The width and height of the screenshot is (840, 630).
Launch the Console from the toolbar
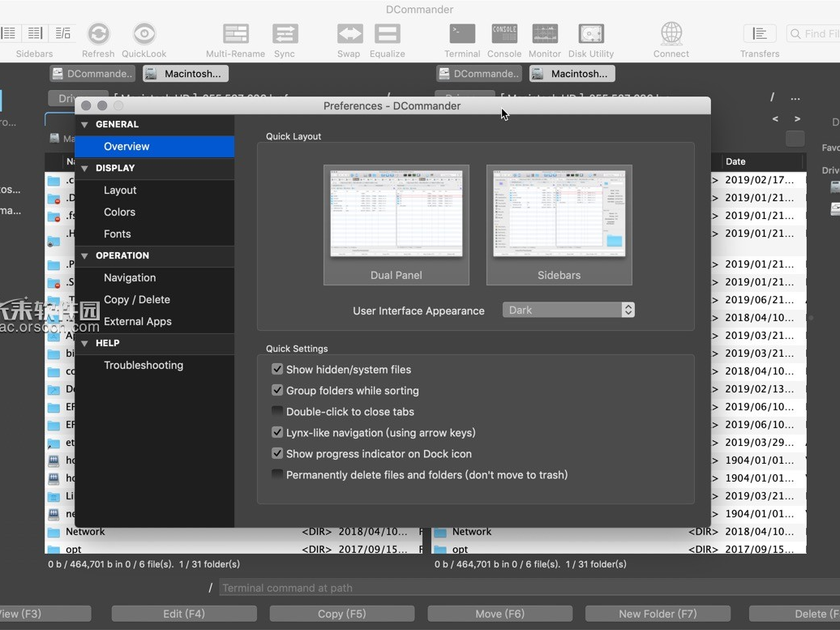click(504, 36)
